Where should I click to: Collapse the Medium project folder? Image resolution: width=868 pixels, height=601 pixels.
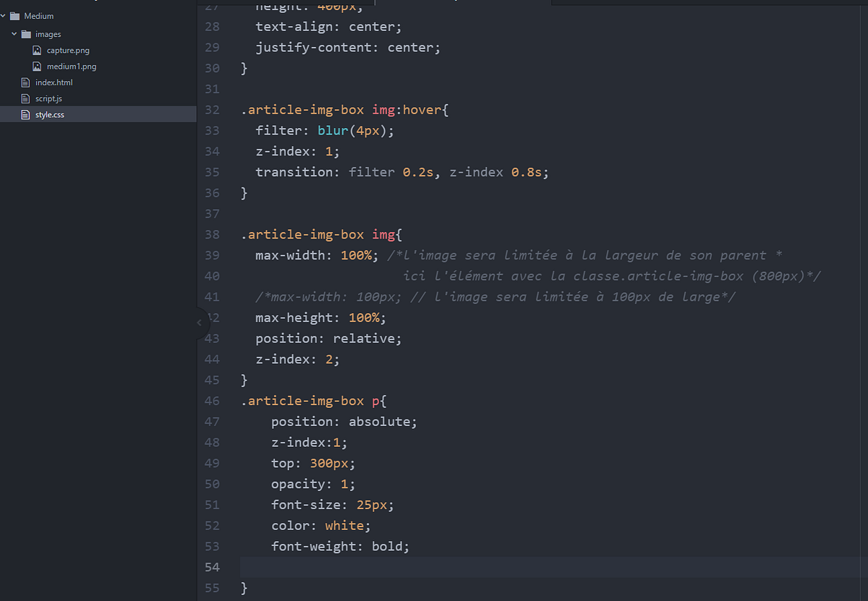[x=4, y=15]
